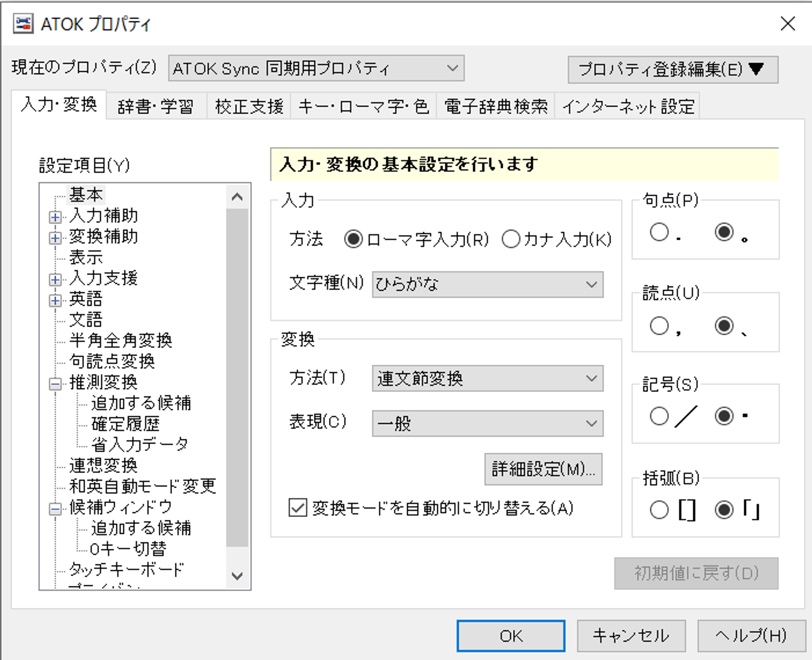Viewport: 812px width, 660px height.
Task: Switch to the キー・ローマ字・色 tab
Action: (x=363, y=107)
